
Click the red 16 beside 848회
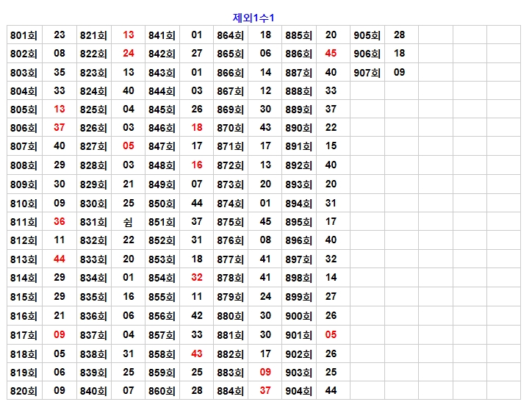coord(197,165)
